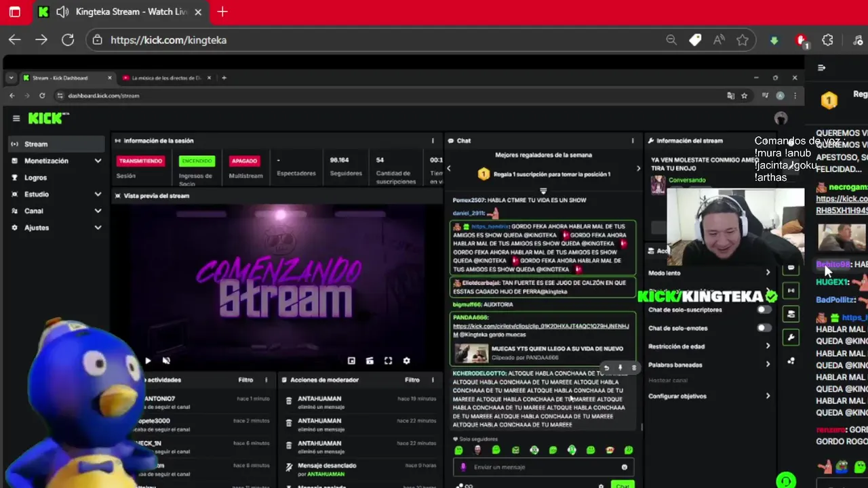Open the hamburger menu beside KICK logo
Viewport: 868px width, 488px height.
pos(16,118)
